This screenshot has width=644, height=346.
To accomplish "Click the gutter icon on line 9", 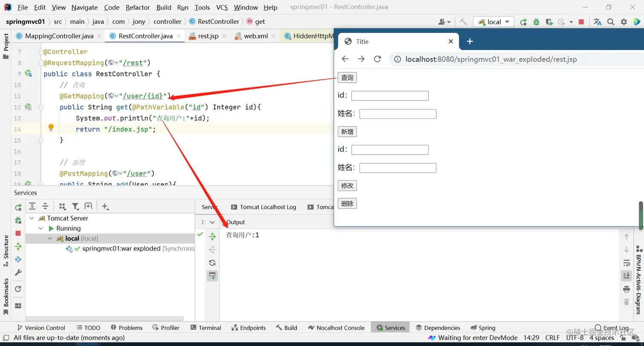I will 29,74.
